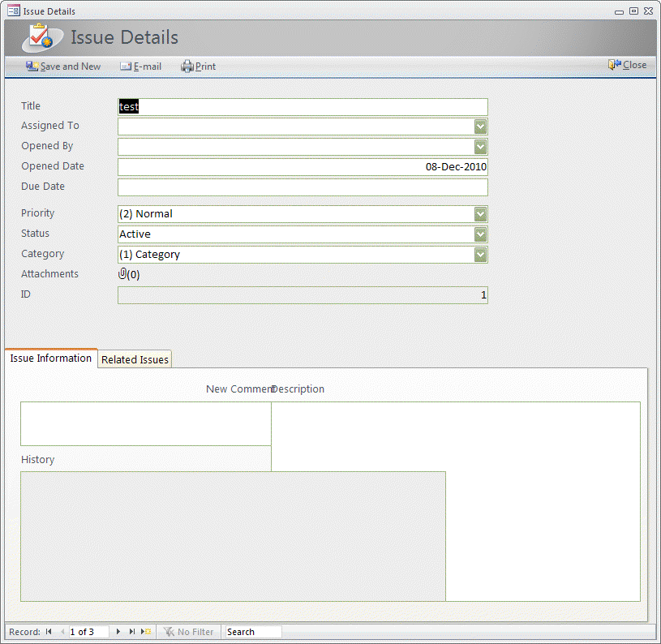Go to last record
Image resolution: width=661 pixels, height=644 pixels.
click(132, 631)
